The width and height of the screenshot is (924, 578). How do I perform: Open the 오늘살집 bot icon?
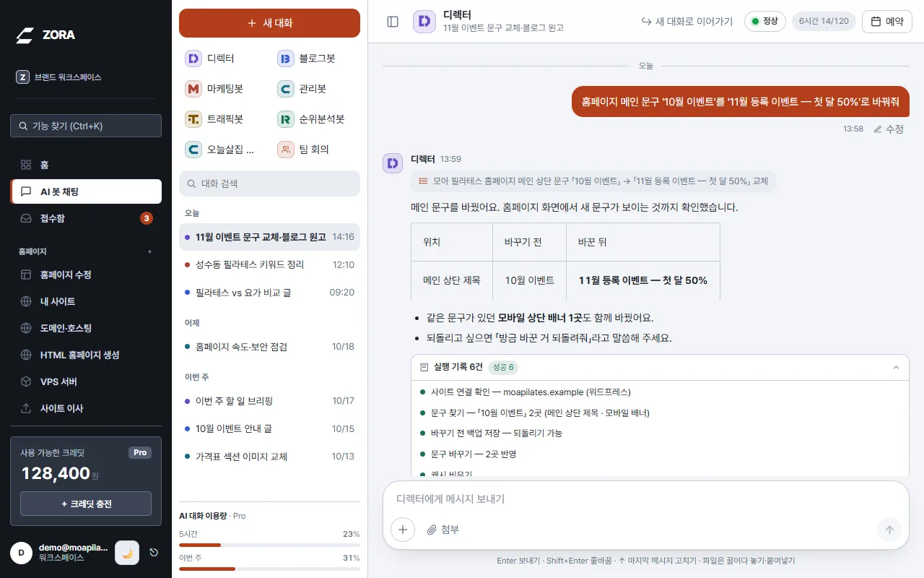193,150
